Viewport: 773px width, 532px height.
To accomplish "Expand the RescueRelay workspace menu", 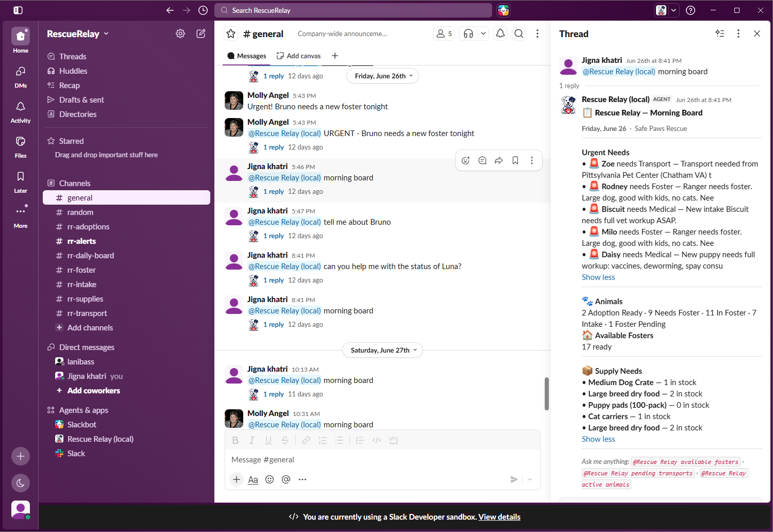I will pos(78,34).
